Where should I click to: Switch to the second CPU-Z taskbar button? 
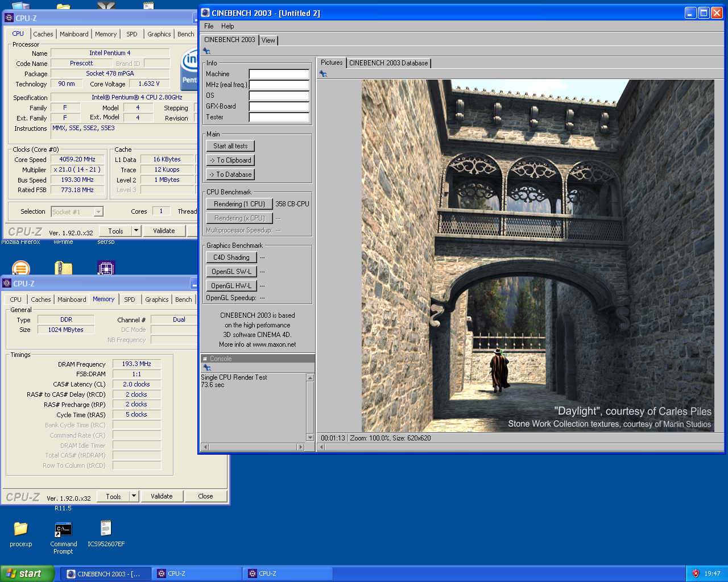click(288, 574)
